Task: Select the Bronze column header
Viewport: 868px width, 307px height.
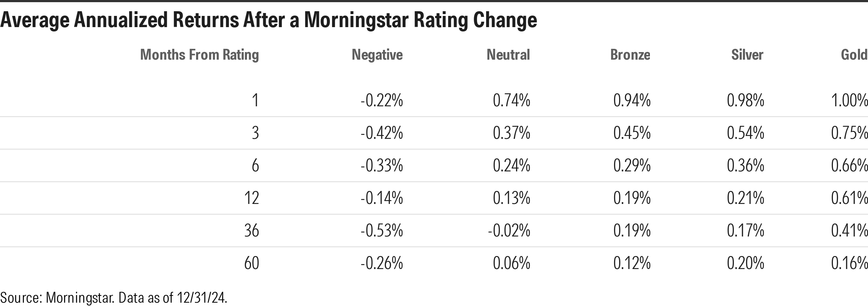Action: (630, 55)
